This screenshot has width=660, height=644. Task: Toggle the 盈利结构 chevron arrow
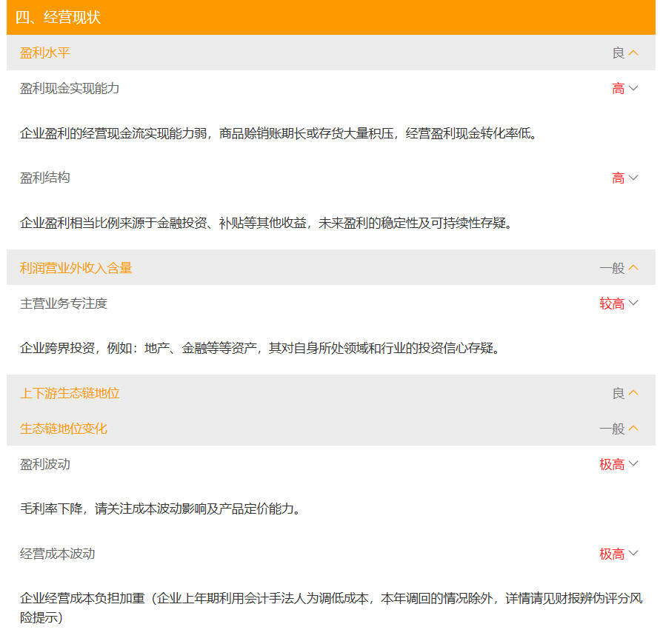pyautogui.click(x=633, y=178)
